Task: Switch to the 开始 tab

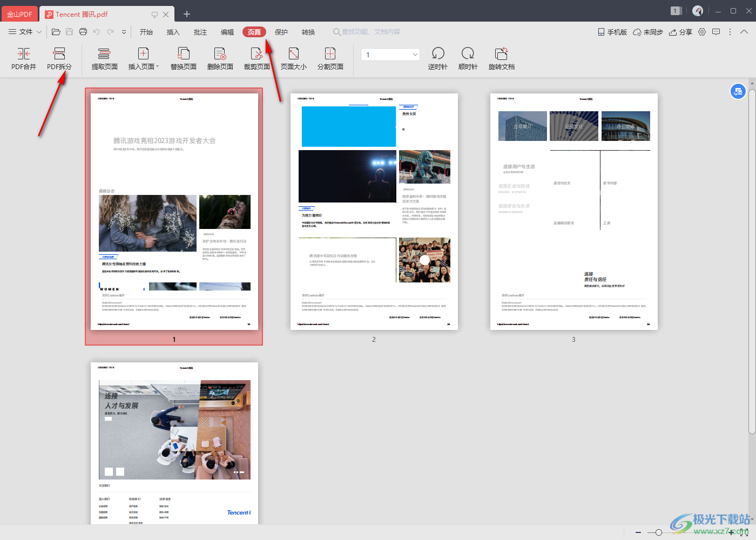Action: click(x=146, y=32)
